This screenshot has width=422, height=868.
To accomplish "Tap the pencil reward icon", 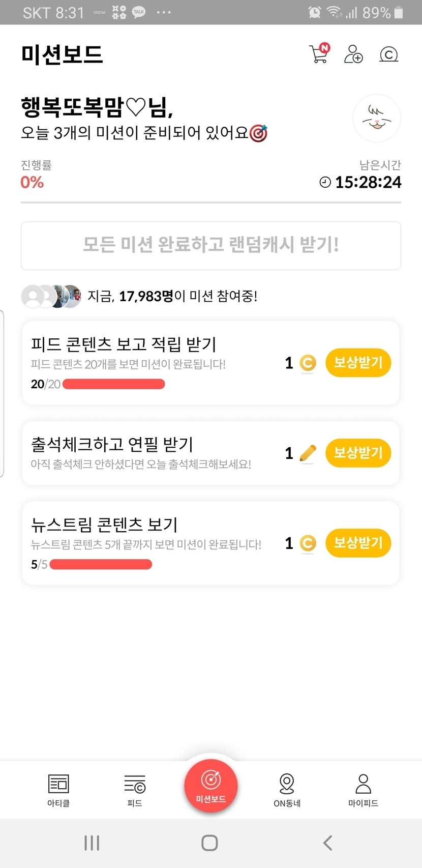I will pos(308,453).
